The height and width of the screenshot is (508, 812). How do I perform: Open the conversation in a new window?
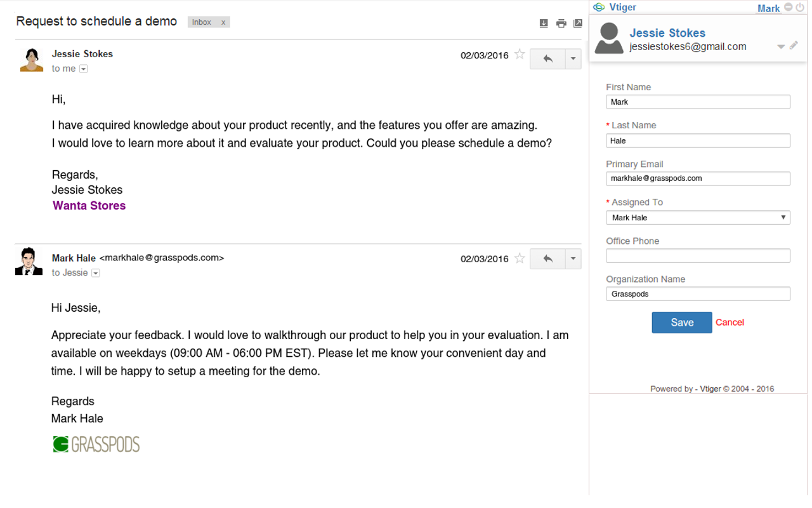point(578,23)
